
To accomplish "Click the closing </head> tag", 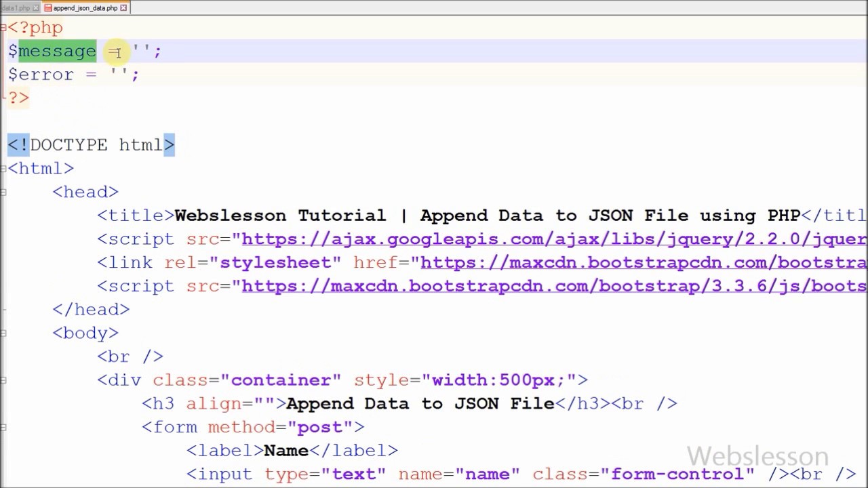I will point(91,310).
